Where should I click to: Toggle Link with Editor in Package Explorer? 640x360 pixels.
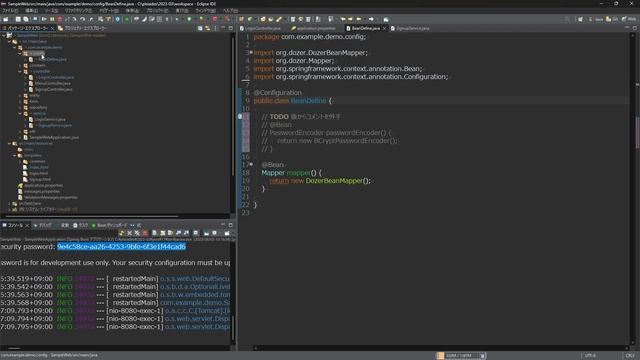point(208,28)
